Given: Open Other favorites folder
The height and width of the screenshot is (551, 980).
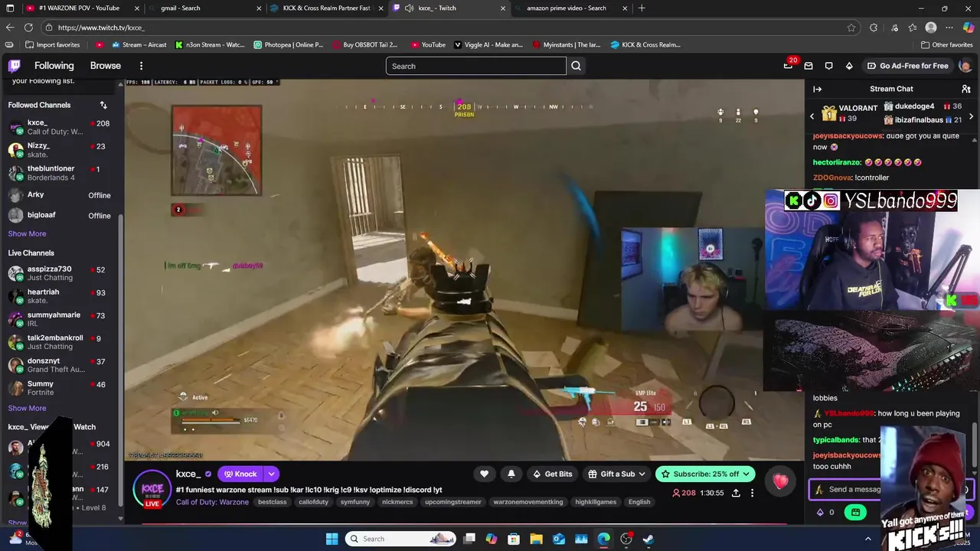Looking at the screenshot, I should pos(946,44).
